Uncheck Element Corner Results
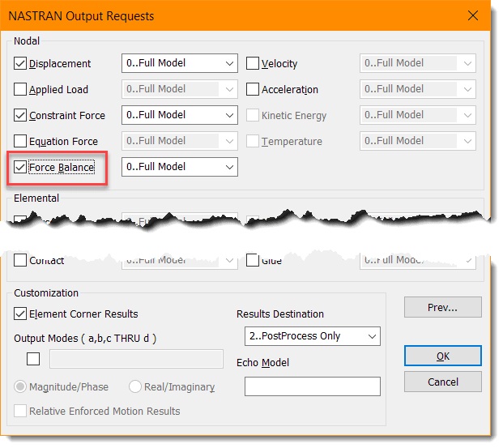 tap(20, 314)
